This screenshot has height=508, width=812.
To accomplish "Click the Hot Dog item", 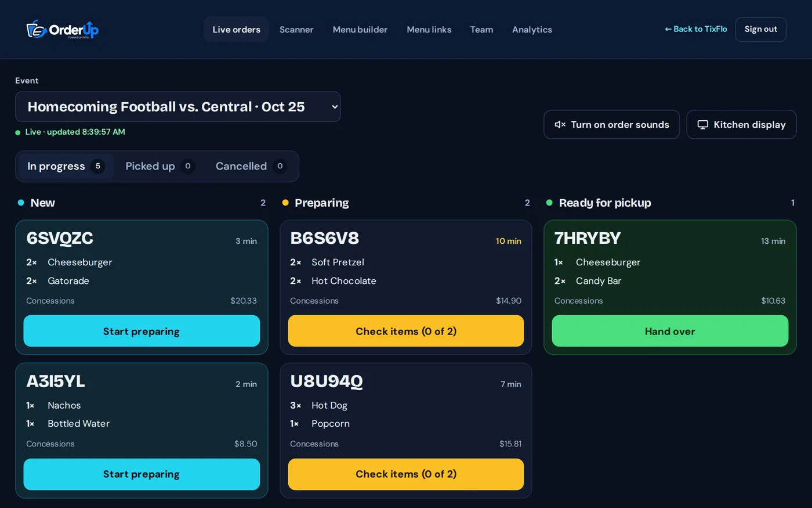I will click(x=329, y=405).
